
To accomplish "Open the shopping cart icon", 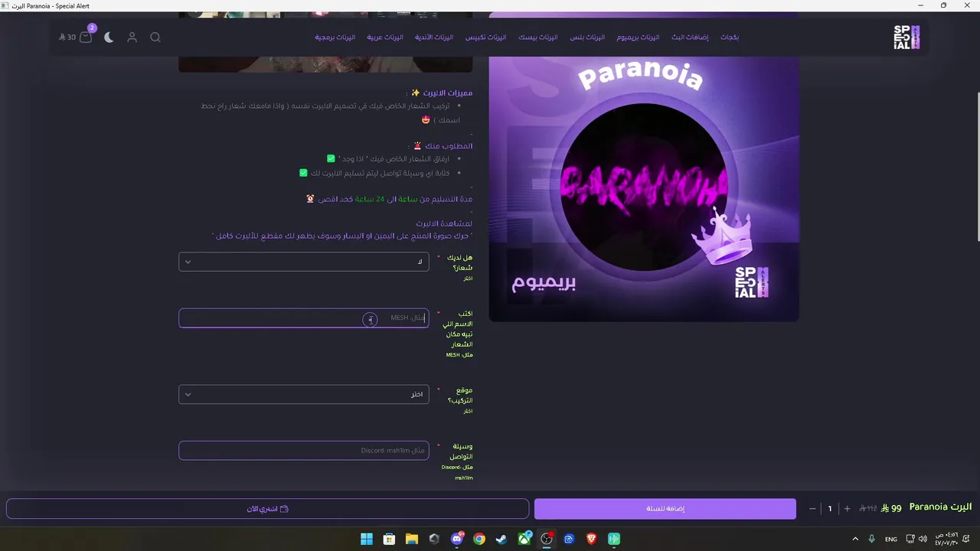I will 86,37.
